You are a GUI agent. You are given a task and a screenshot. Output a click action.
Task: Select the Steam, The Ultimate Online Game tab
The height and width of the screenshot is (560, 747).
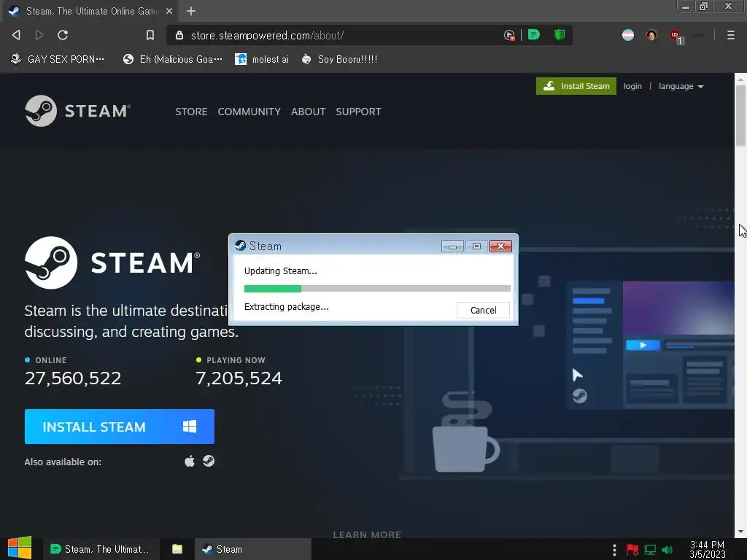click(90, 11)
